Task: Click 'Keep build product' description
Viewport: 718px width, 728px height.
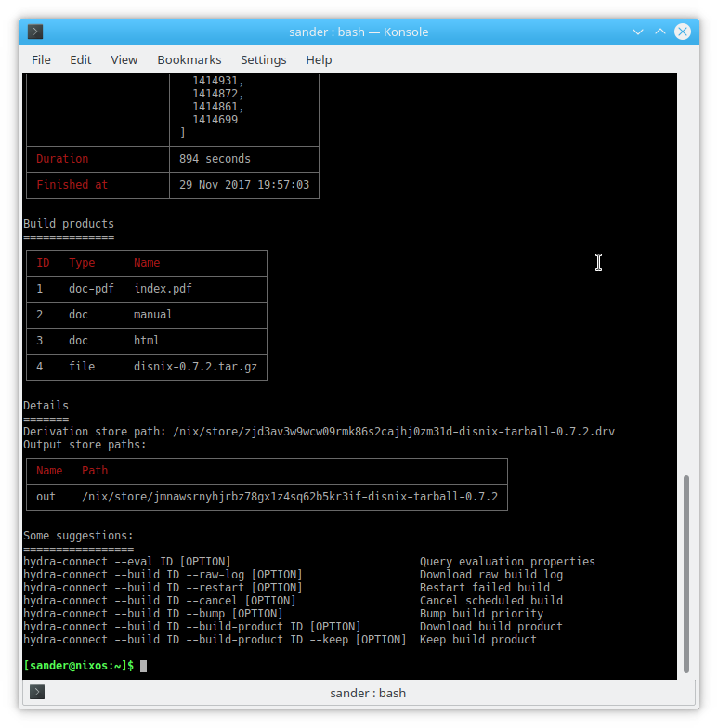Action: tap(478, 640)
